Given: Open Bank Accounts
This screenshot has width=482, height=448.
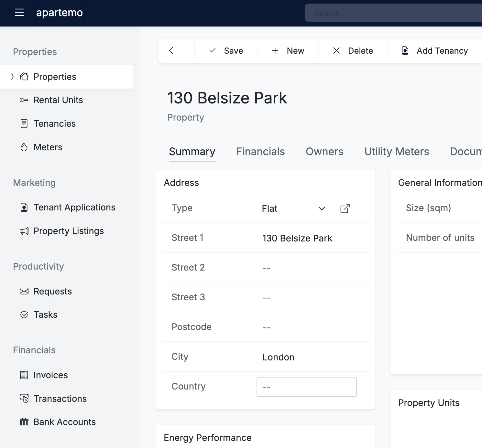Looking at the screenshot, I should tap(65, 422).
